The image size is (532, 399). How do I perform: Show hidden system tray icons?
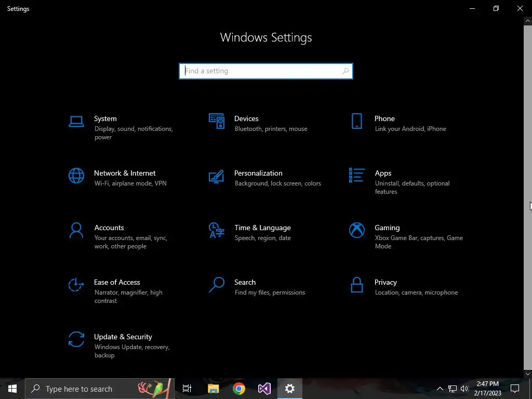440,389
